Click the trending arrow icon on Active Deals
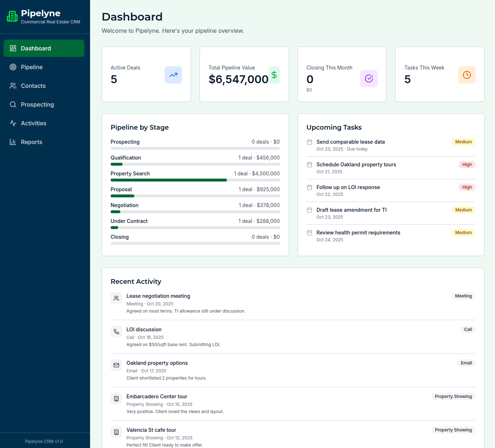Image resolution: width=495 pixels, height=448 pixels. point(173,75)
